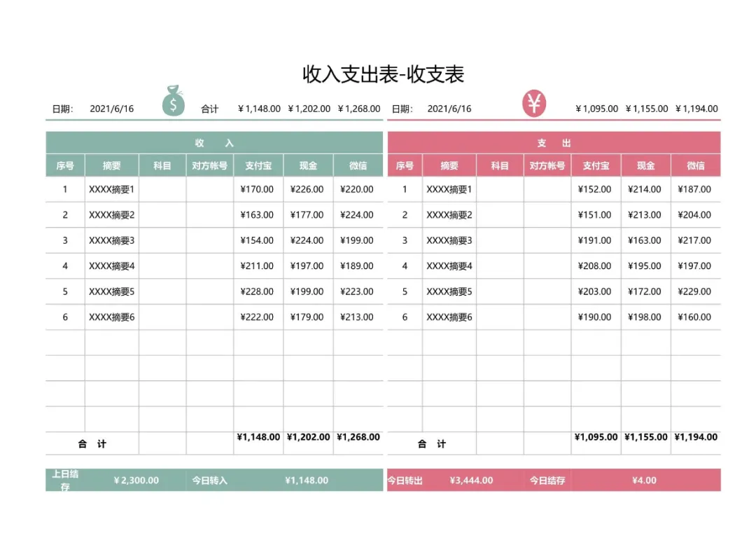Select expense cell ¥160.00
Screen dimensions: 756x538
pyautogui.click(x=694, y=317)
